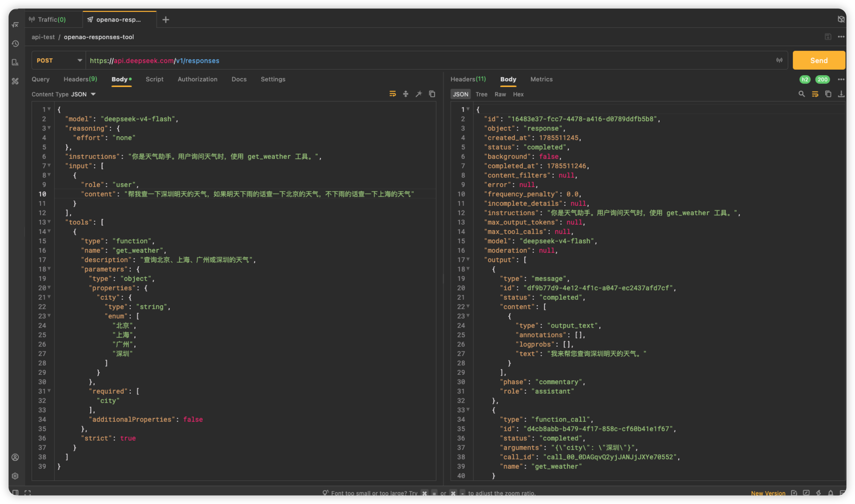Save the request using the save icon
The image size is (855, 504).
(x=828, y=37)
